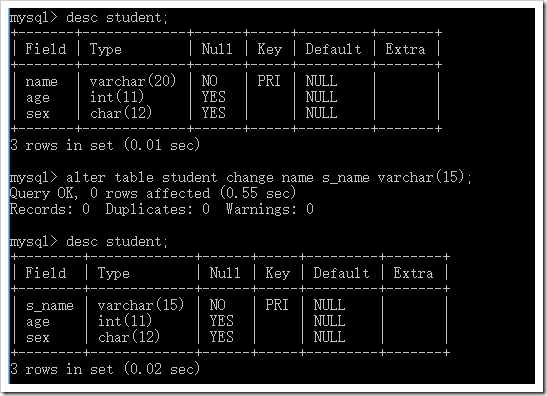
Task: Click the alter table student command line
Action: coord(241,177)
